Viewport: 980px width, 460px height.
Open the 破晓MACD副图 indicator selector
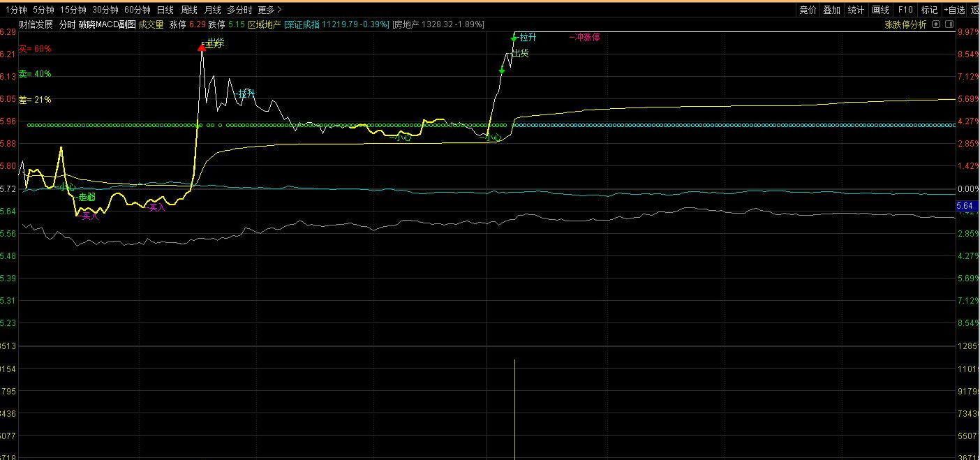click(107, 24)
